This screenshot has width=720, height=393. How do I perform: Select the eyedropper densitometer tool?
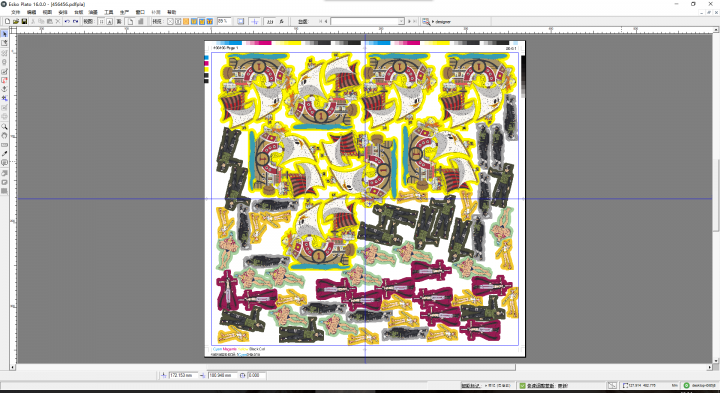point(5,154)
